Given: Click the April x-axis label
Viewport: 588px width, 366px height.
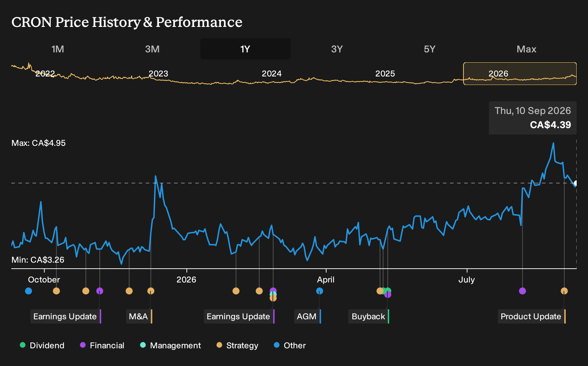Looking at the screenshot, I should (326, 280).
